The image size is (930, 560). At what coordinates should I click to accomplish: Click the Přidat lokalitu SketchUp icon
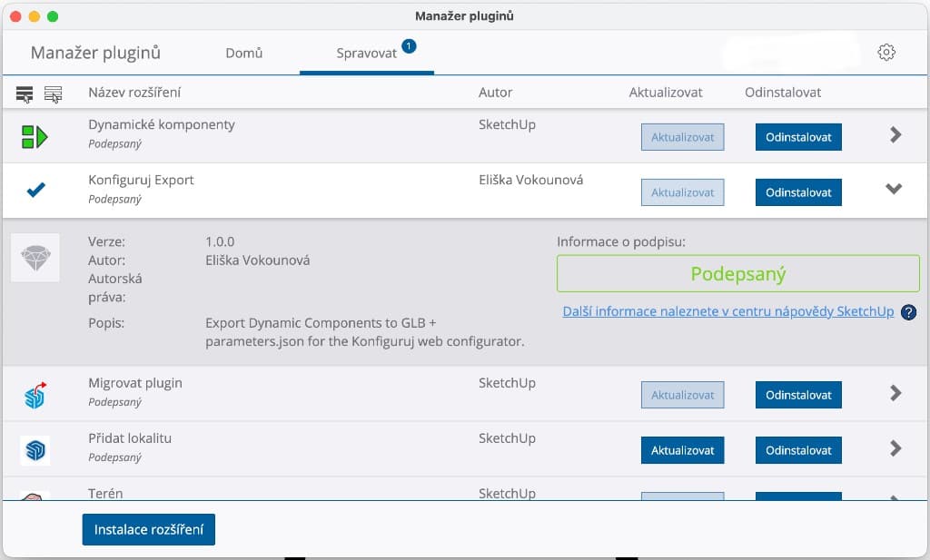click(x=35, y=450)
